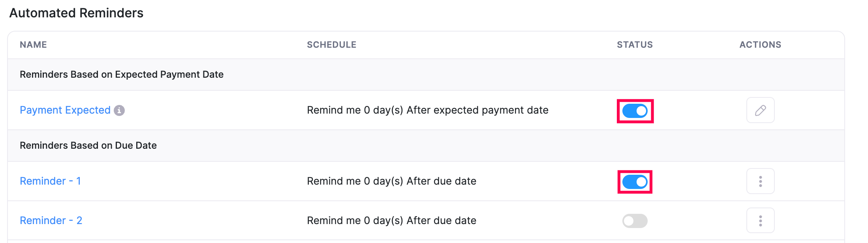
Task: Enable the Reminder - 2 status toggle
Action: tap(634, 221)
